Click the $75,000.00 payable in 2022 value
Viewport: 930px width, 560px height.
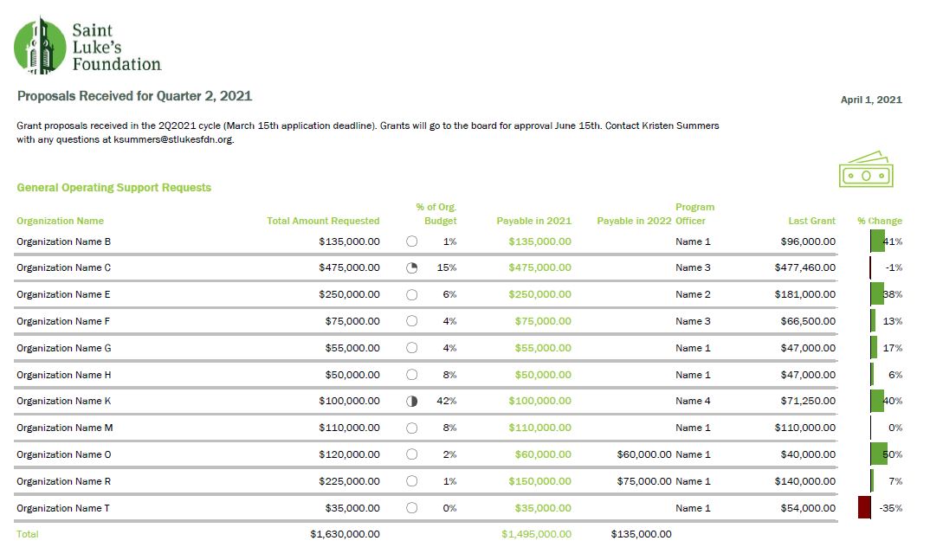coord(644,481)
